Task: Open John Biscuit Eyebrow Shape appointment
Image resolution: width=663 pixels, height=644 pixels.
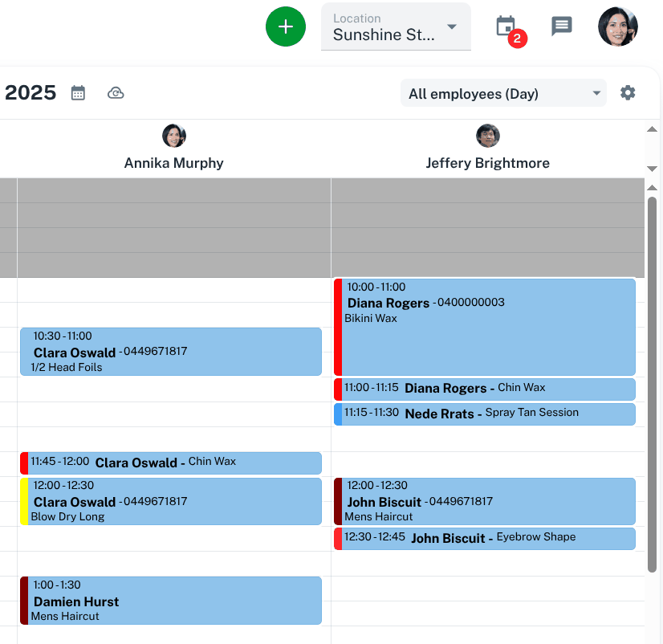Action: 487,538
